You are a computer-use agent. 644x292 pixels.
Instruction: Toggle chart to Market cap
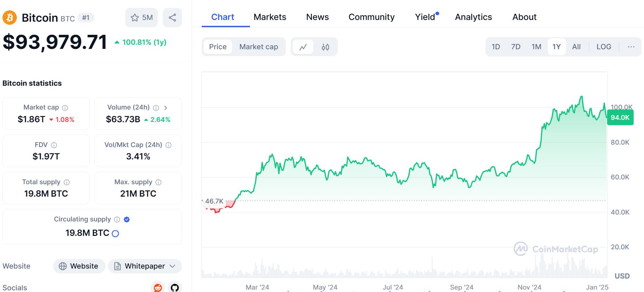(259, 47)
